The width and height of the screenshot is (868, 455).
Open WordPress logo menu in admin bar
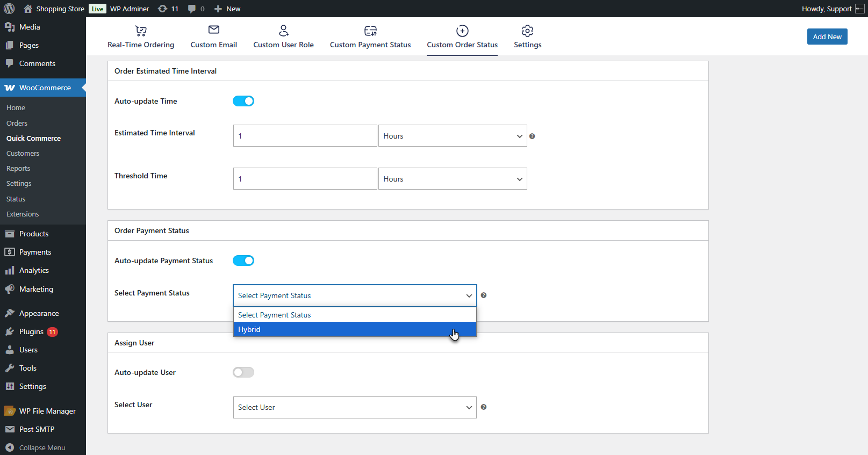point(9,9)
